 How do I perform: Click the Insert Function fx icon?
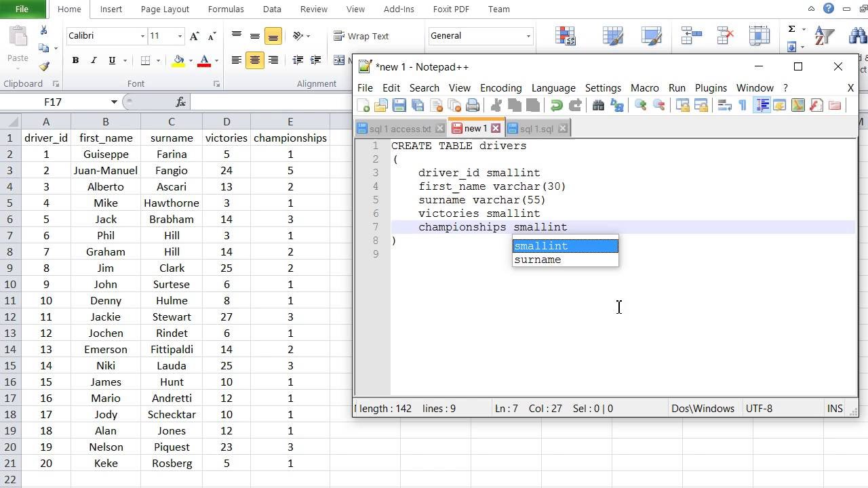tap(180, 102)
